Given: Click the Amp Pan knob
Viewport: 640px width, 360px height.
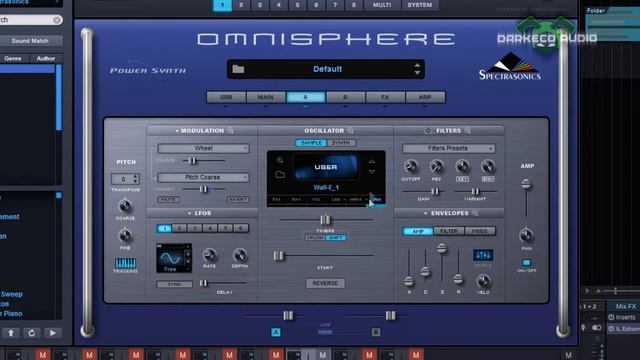Looking at the screenshot, I should coord(526,236).
